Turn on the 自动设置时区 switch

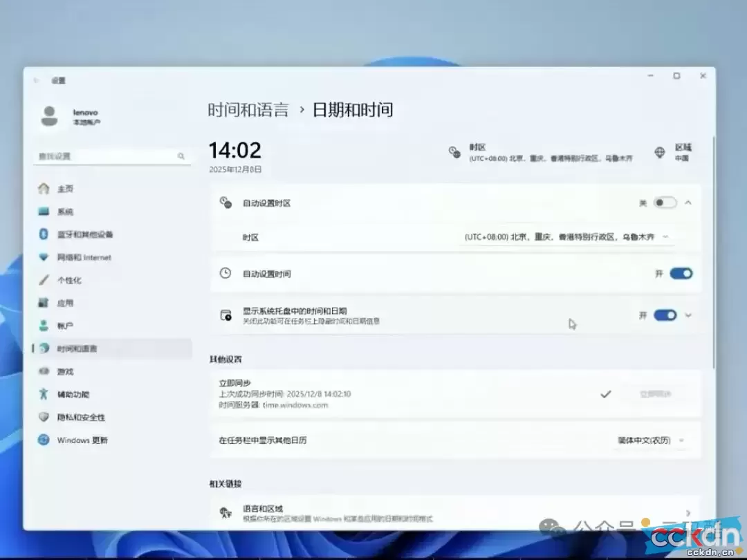(665, 203)
